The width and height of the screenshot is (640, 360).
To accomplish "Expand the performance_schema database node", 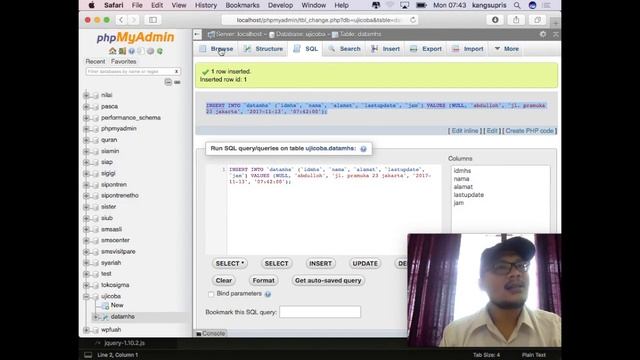I will pyautogui.click(x=86, y=118).
